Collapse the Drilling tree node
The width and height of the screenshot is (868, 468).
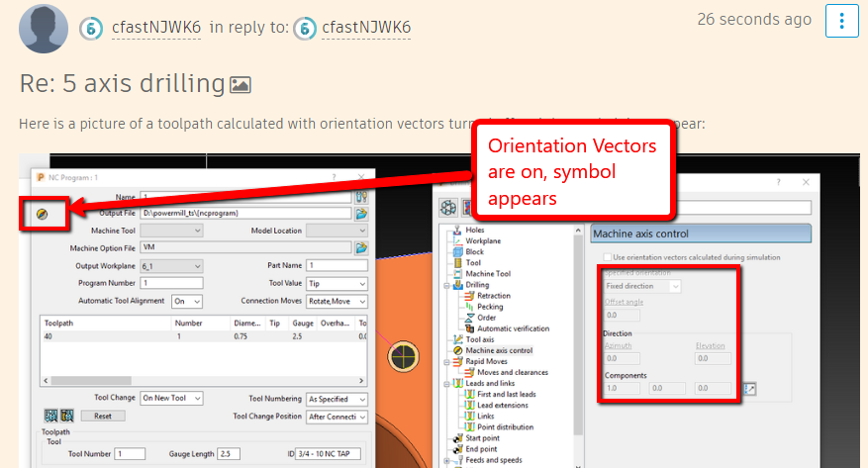pyautogui.click(x=446, y=285)
